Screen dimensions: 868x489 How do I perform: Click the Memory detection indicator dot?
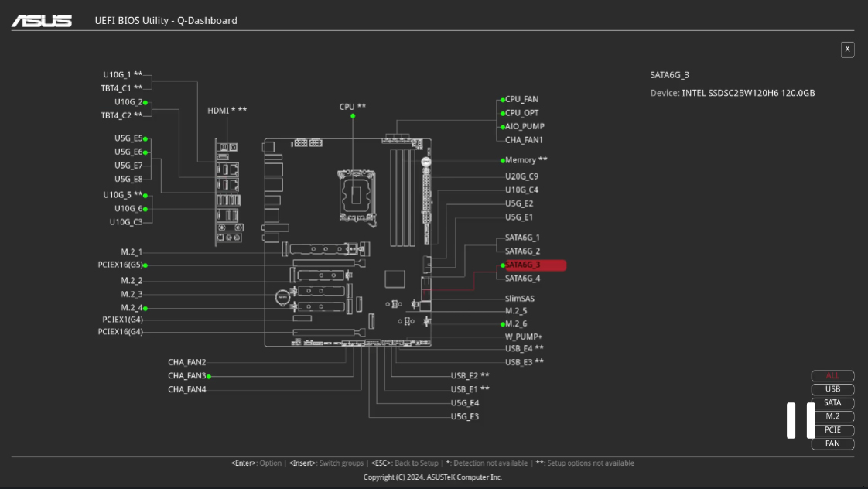click(x=503, y=160)
